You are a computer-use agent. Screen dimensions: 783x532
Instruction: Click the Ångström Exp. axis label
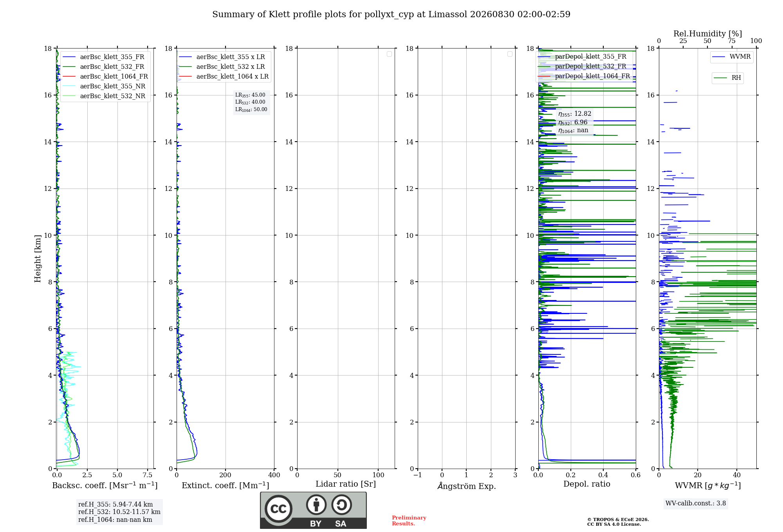click(467, 486)
